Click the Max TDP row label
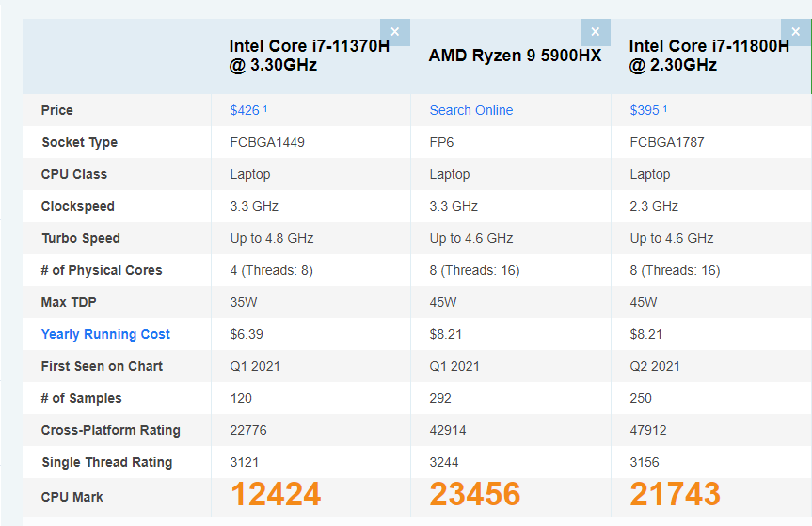The height and width of the screenshot is (526, 812). [69, 302]
